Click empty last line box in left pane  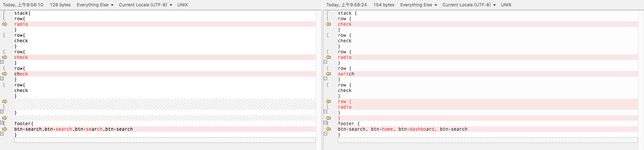click(165, 140)
